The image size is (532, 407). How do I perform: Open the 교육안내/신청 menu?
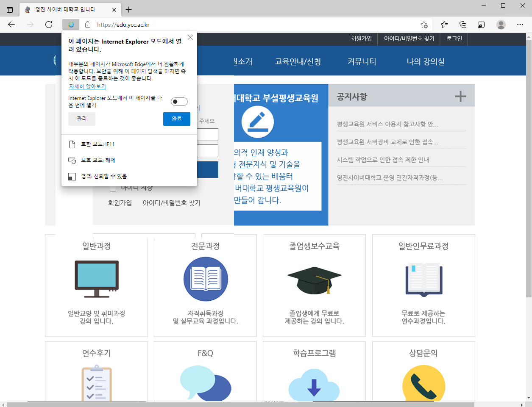[298, 61]
